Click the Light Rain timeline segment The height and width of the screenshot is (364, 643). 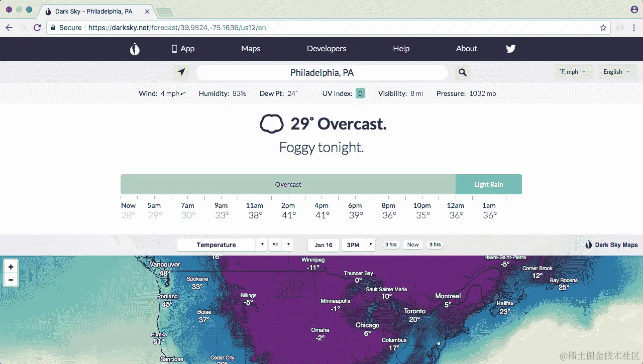[x=489, y=184]
